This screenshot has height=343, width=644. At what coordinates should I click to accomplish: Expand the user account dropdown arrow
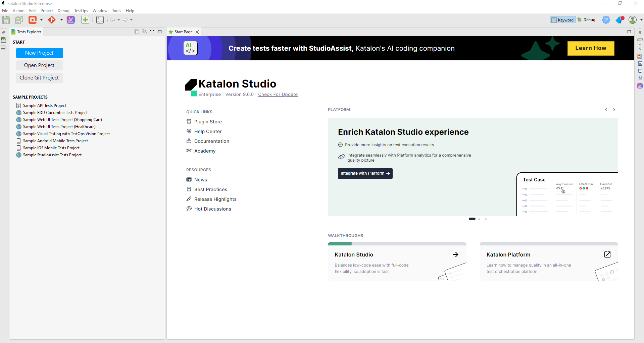point(641,20)
